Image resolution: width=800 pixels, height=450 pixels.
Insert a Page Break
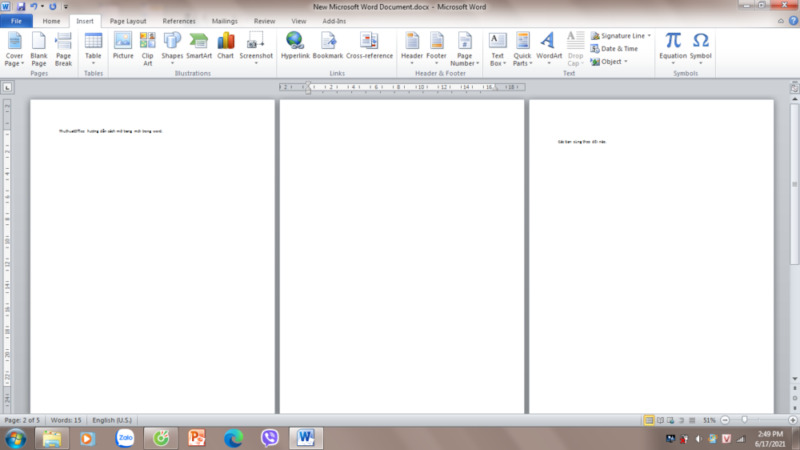click(63, 46)
